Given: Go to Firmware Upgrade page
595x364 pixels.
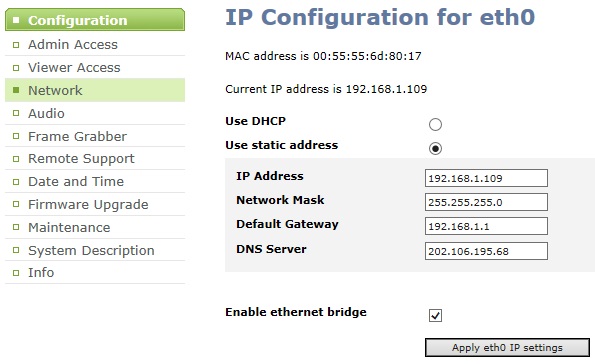Looking at the screenshot, I should [x=95, y=204].
